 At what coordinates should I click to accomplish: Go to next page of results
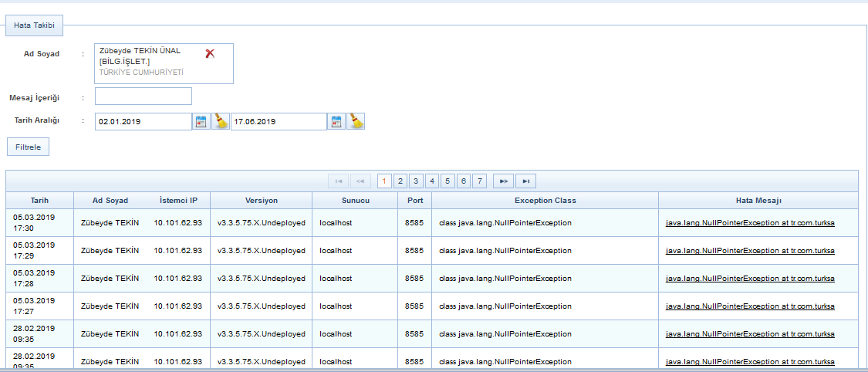[x=503, y=181]
